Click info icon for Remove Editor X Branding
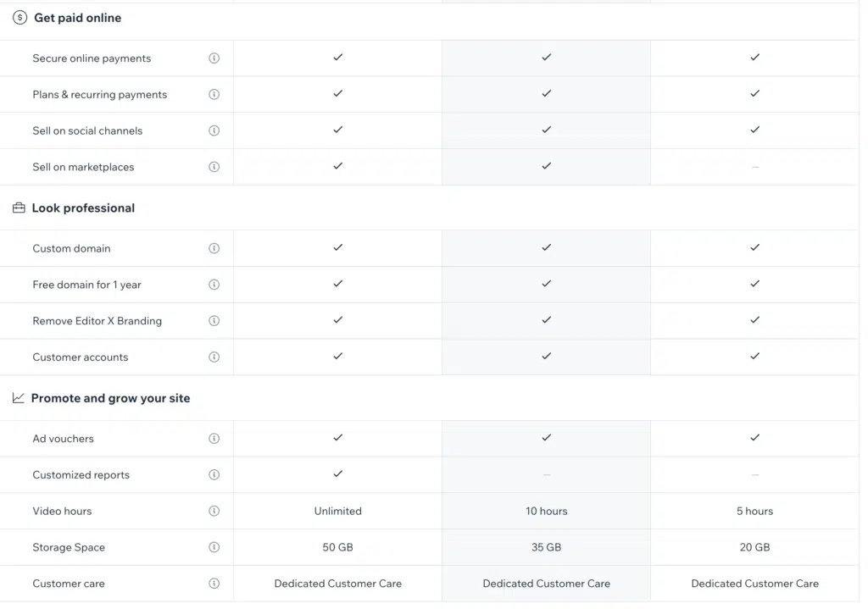 (x=214, y=321)
